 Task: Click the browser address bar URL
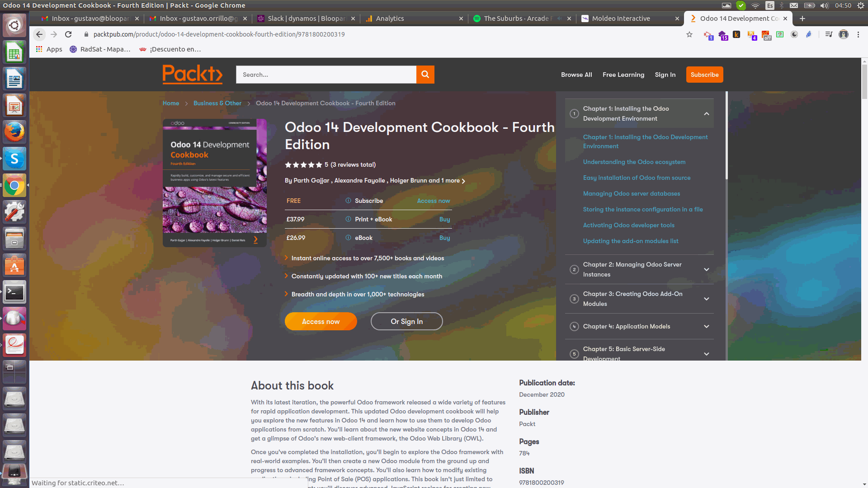[x=219, y=34]
